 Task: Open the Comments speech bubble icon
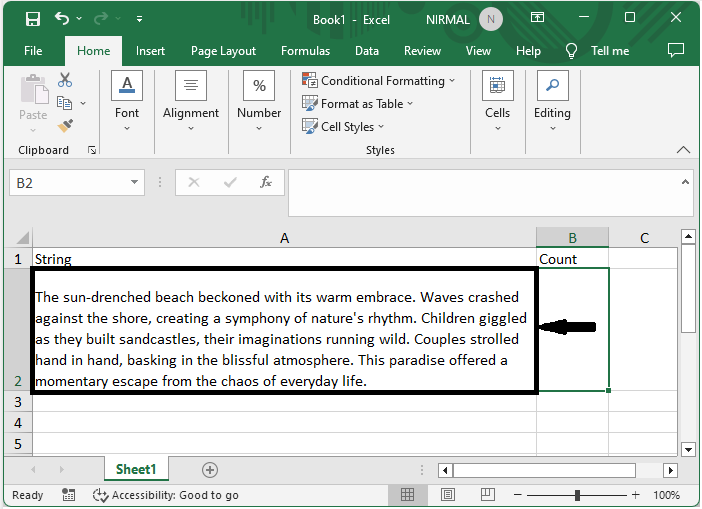coord(675,50)
